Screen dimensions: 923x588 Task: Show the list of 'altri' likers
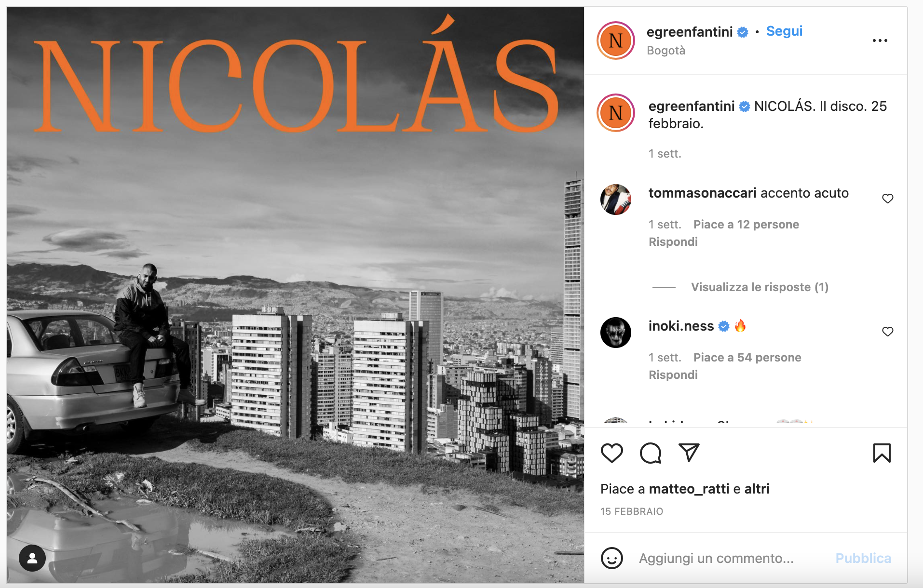pyautogui.click(x=757, y=489)
